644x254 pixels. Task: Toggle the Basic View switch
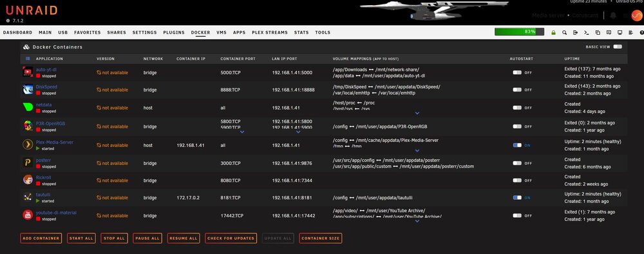[618, 47]
